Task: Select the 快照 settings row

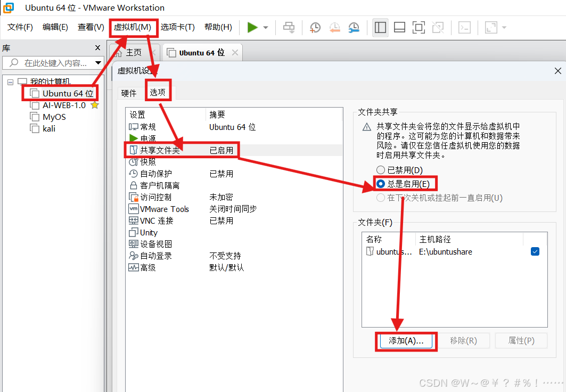Action: point(234,162)
